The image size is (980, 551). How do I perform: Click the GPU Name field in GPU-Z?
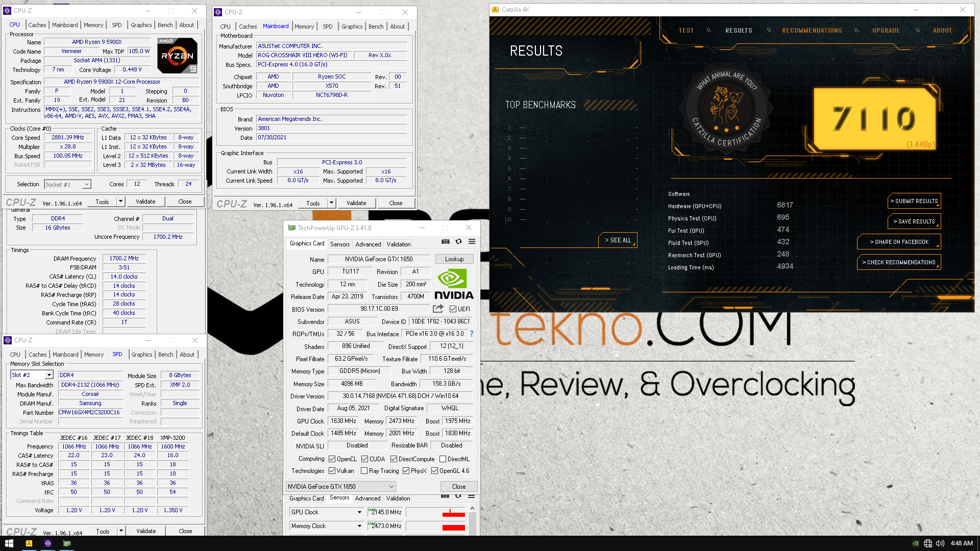click(x=379, y=259)
